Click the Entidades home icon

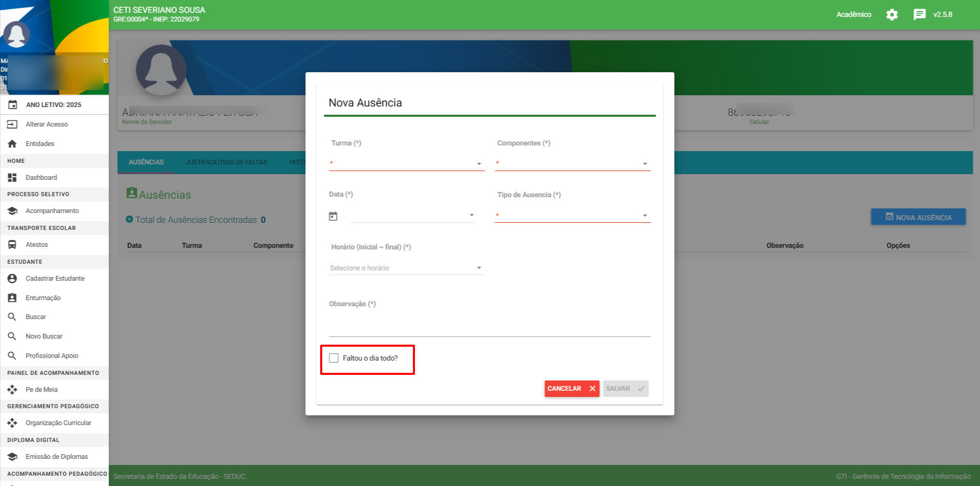[12, 144]
